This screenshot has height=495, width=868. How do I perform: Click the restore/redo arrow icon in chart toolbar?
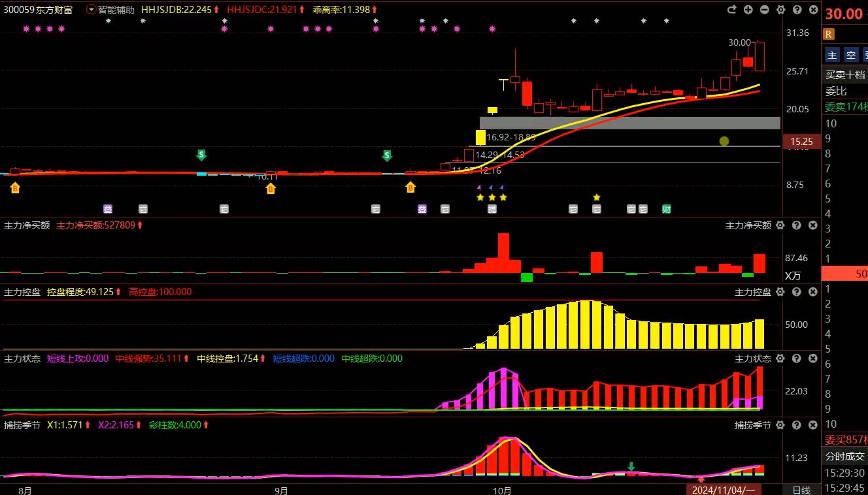click(732, 10)
